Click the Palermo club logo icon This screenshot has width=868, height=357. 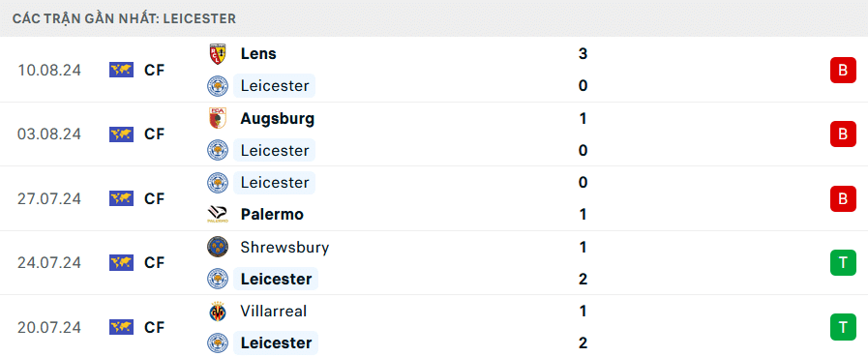point(218,214)
